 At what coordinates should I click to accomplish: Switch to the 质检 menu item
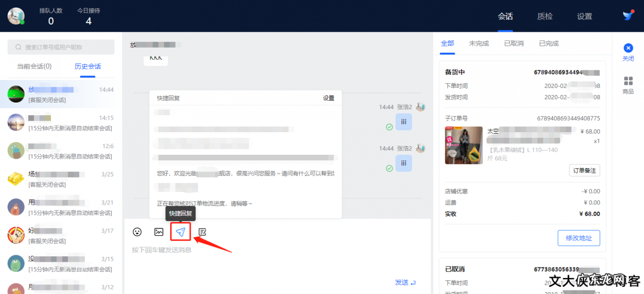click(x=544, y=16)
